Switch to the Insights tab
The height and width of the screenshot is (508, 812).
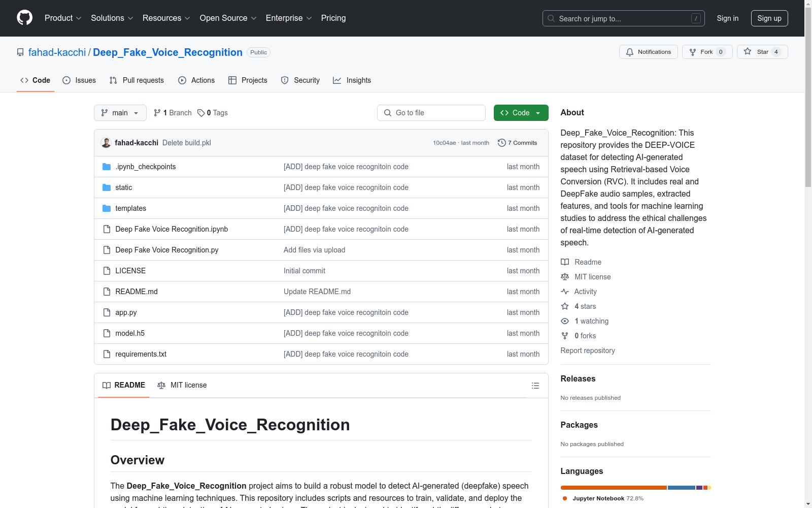[x=352, y=80]
